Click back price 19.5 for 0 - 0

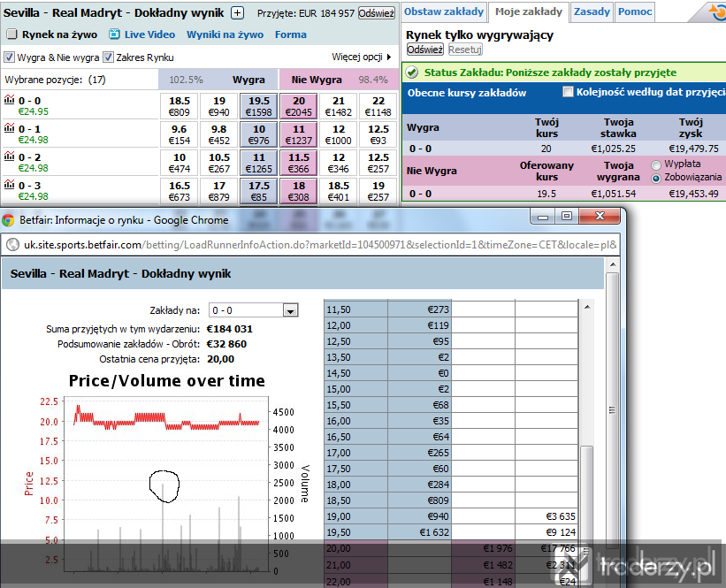[259, 106]
